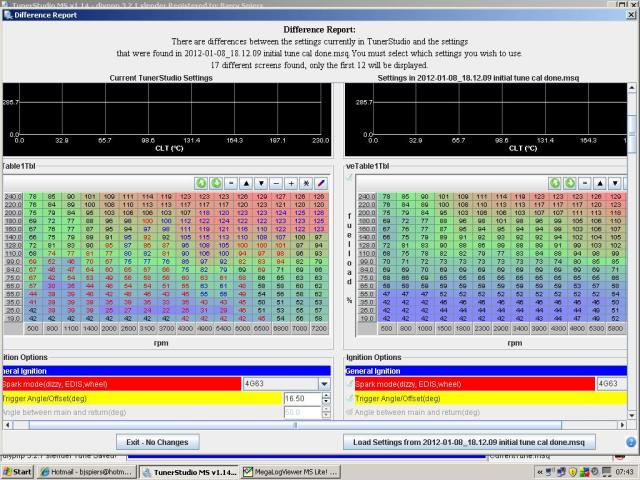Open the right panel Spark mode 4G63 combo box

coord(610,383)
